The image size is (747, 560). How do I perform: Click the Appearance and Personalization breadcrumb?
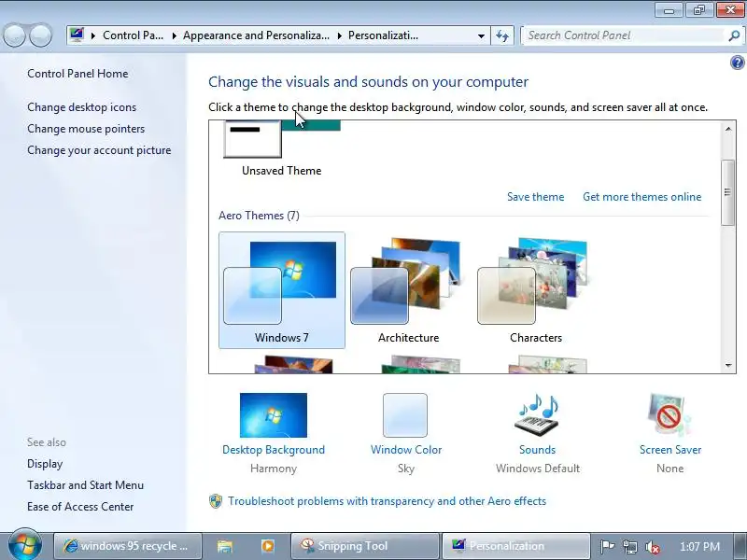pos(256,35)
